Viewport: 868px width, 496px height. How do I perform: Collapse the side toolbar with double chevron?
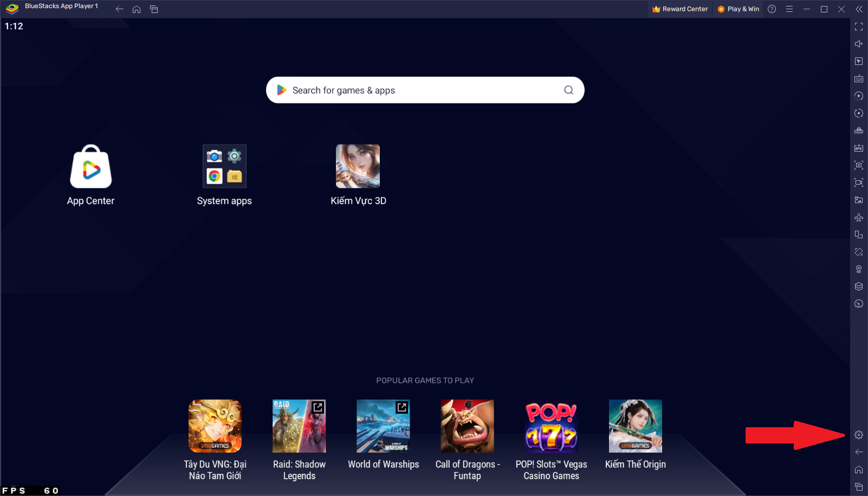tap(859, 9)
